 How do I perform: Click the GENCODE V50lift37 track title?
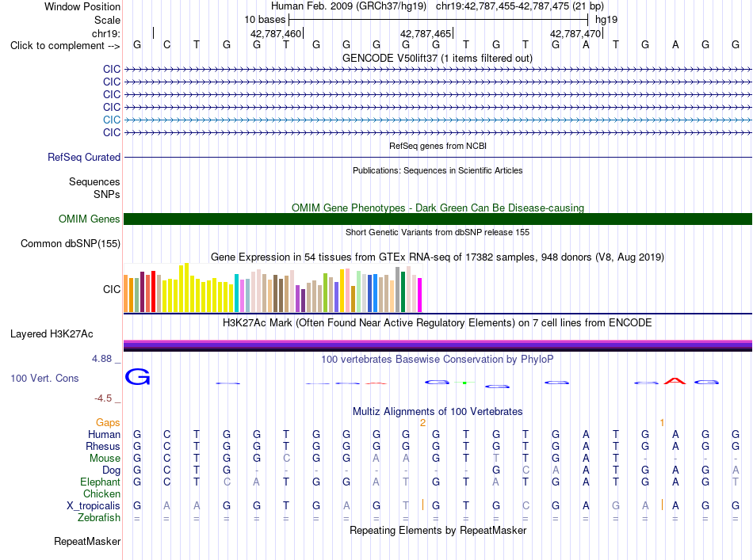click(x=438, y=58)
